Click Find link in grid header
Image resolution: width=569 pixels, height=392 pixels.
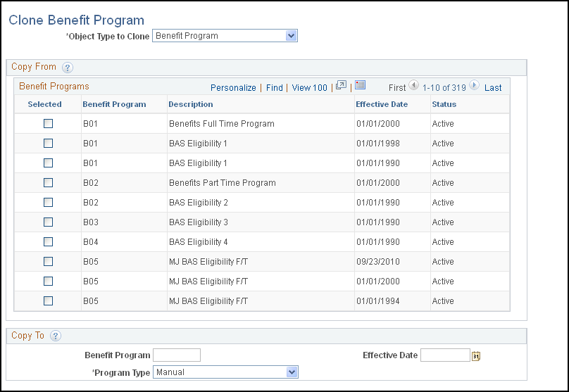[275, 88]
